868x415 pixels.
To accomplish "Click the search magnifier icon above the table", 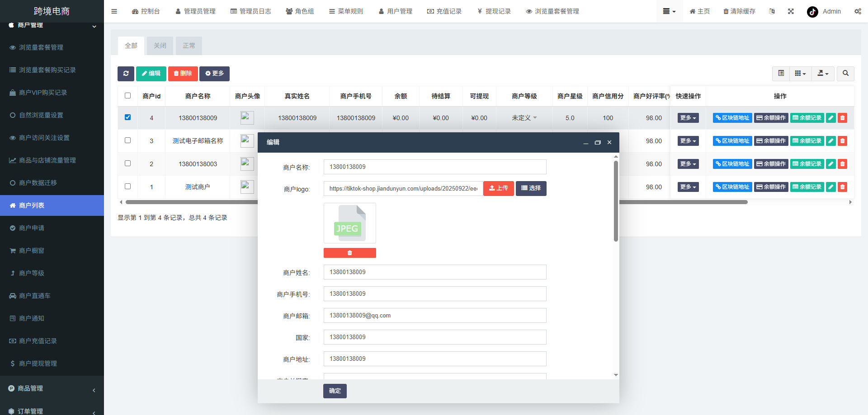I will [x=845, y=73].
